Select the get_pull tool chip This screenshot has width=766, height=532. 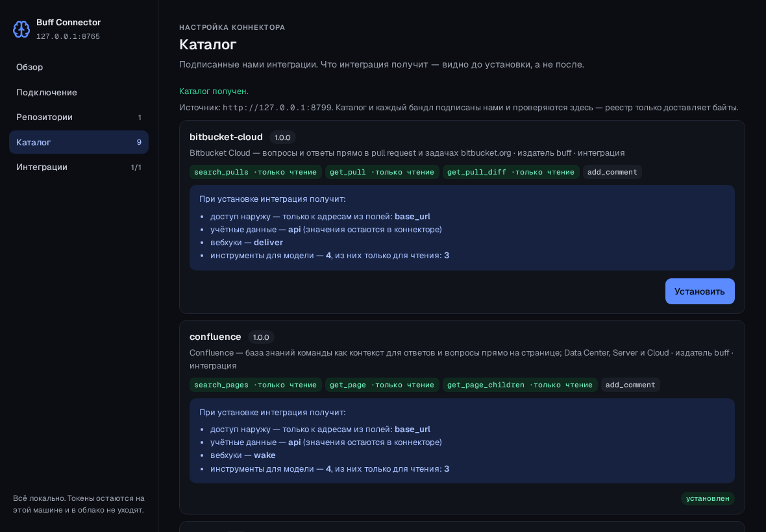click(x=382, y=172)
